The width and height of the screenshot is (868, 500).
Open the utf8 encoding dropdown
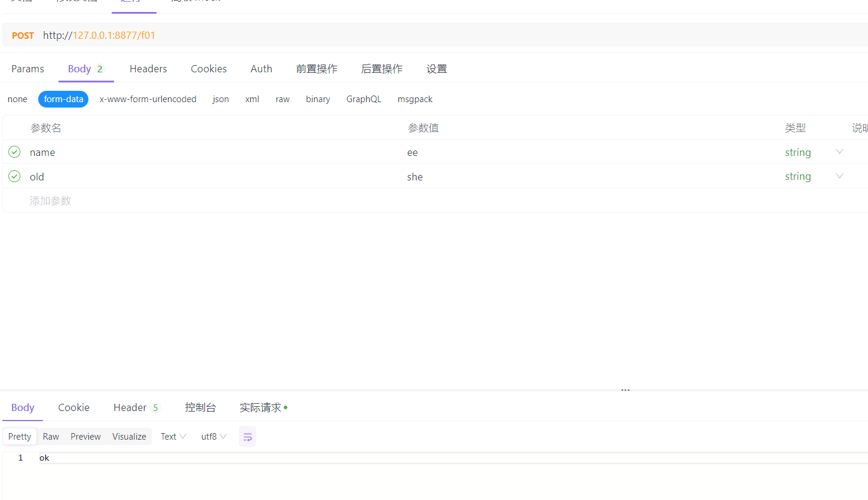point(213,436)
